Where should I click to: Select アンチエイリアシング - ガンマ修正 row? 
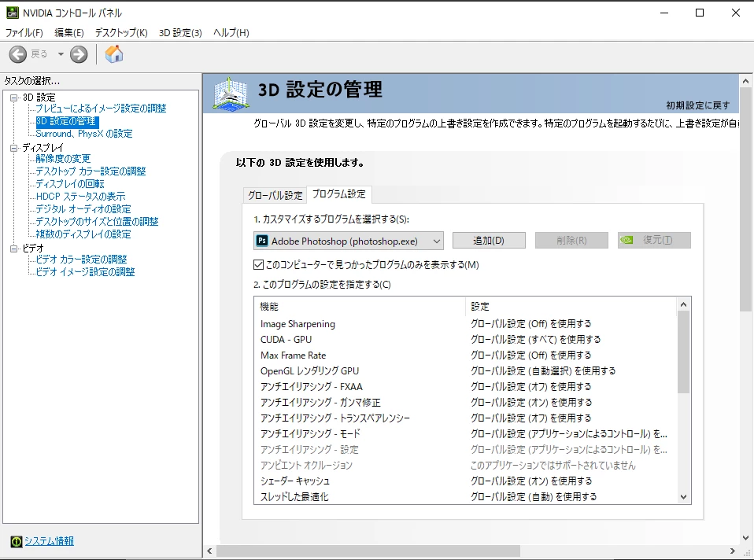465,403
